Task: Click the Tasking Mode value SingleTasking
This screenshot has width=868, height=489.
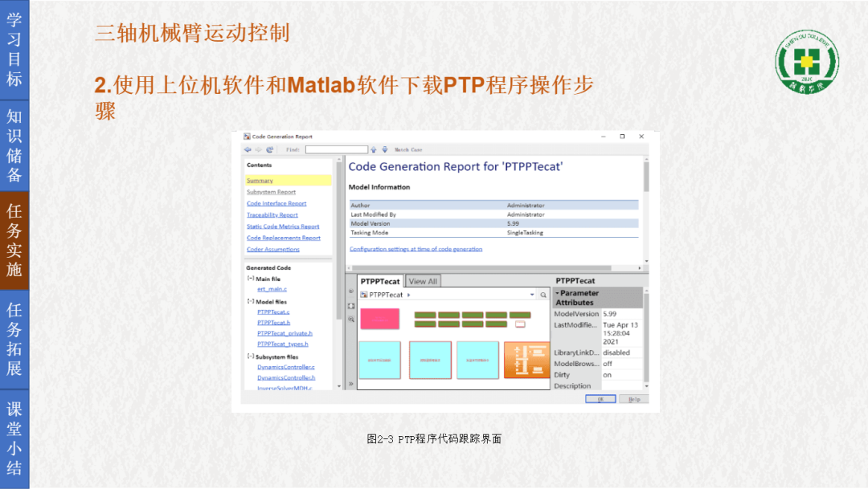Action: 525,233
